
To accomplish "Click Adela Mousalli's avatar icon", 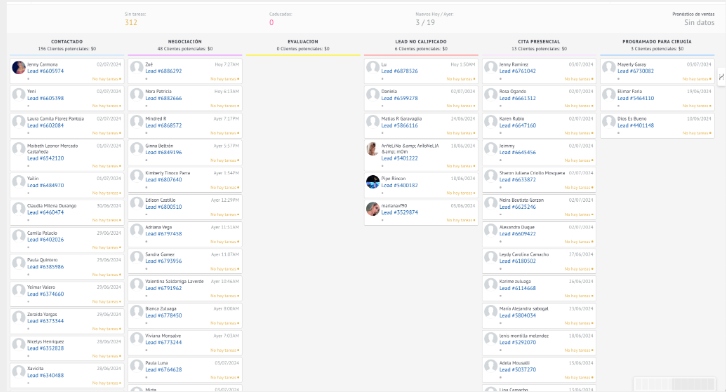I will coord(491,367).
